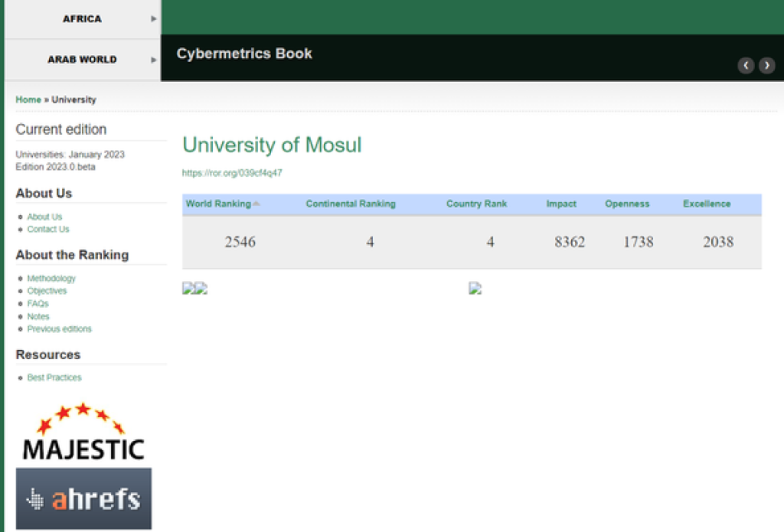Open Previous editions link
Viewport: 784px width, 532px height.
tap(59, 329)
